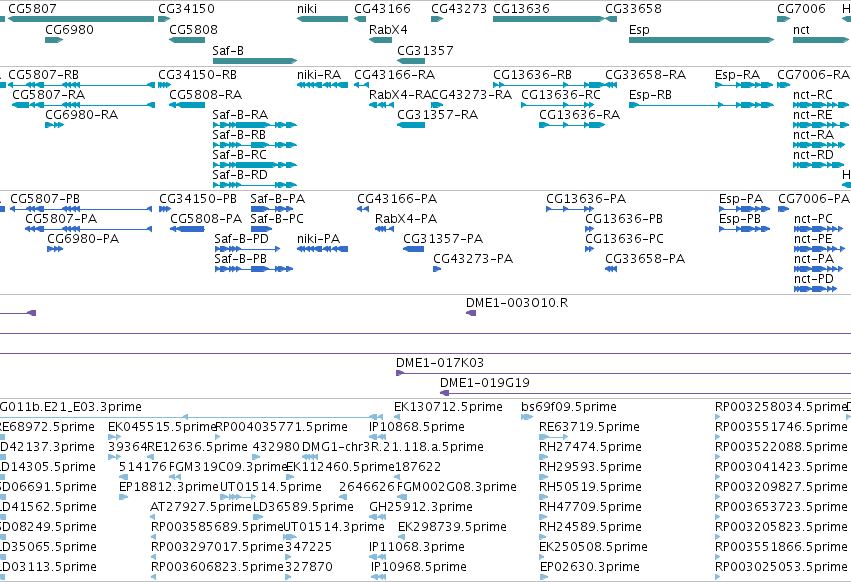The height and width of the screenshot is (582, 851).
Task: Select the CG31357 gene feature
Action: (411, 61)
